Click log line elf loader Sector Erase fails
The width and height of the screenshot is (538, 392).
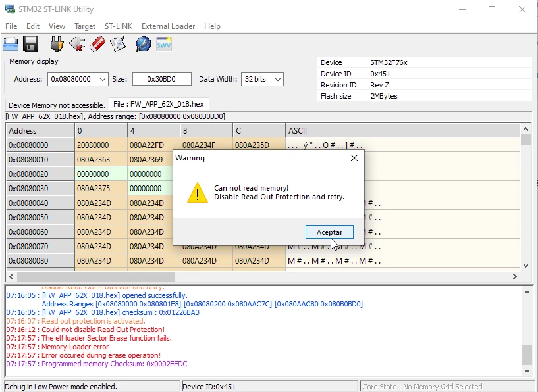[89, 338]
